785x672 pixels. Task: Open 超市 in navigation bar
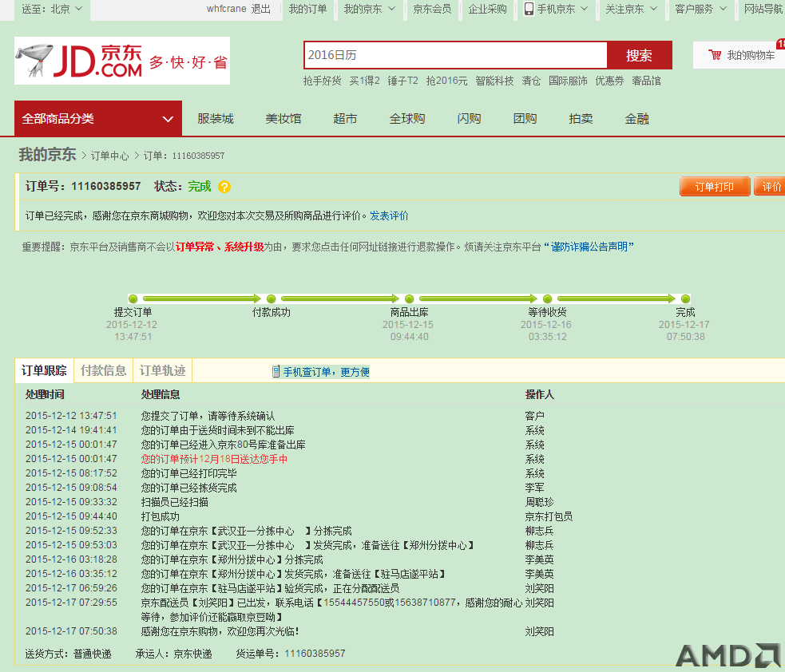tap(345, 119)
